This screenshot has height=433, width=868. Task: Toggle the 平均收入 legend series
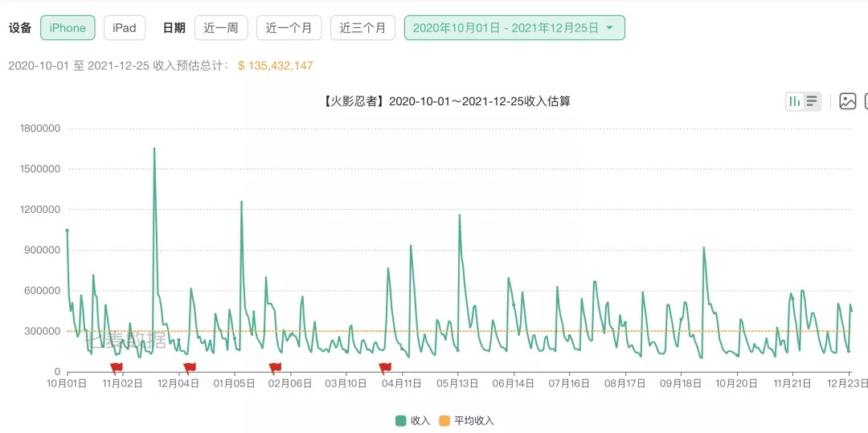click(466, 421)
